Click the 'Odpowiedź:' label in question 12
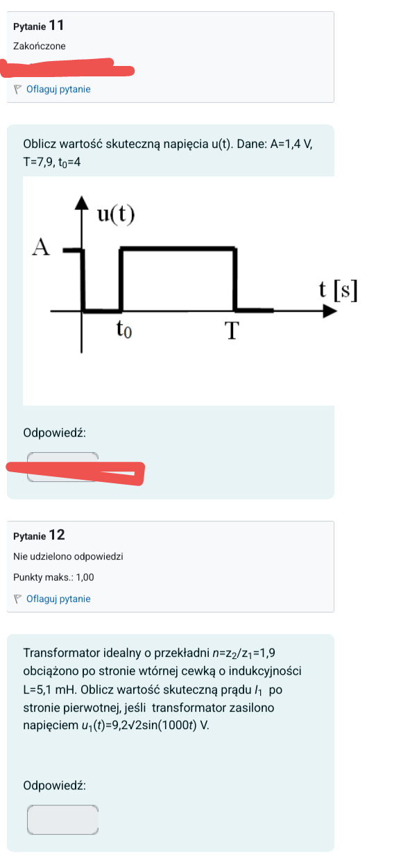The image size is (401, 868). tap(55, 785)
